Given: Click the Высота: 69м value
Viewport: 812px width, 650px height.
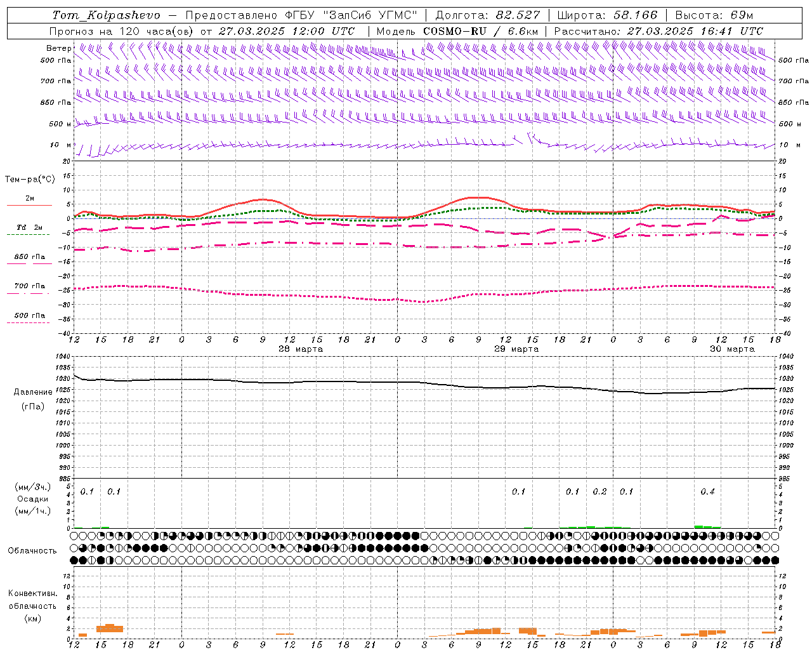Looking at the screenshot, I should 714,15.
